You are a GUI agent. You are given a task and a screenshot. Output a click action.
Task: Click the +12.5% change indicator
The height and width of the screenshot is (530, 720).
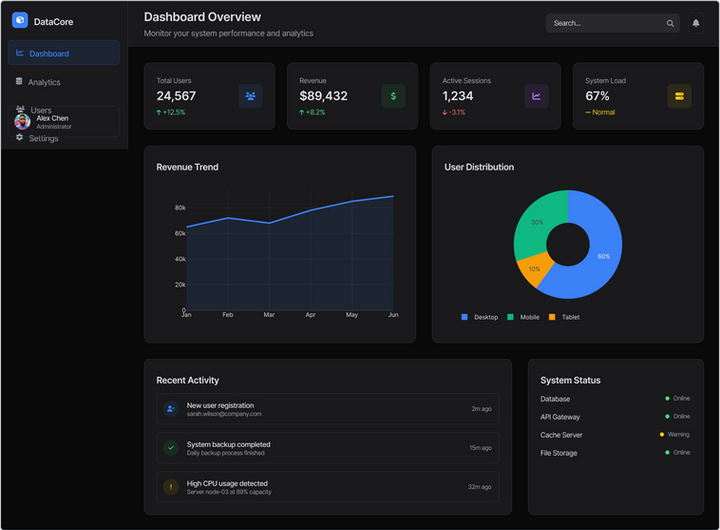(170, 112)
